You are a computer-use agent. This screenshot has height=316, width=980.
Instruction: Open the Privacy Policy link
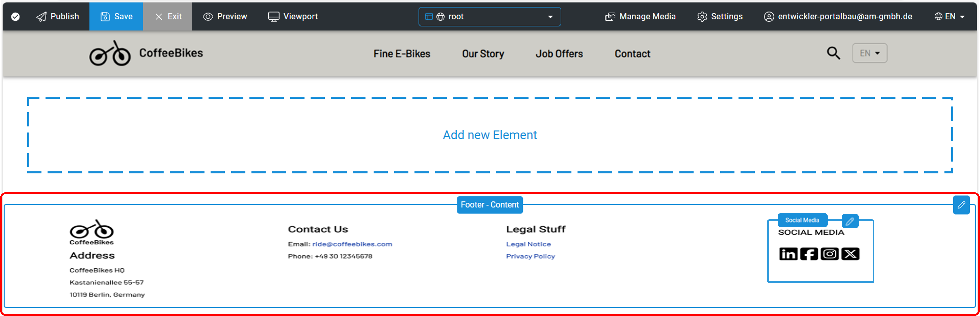pos(530,256)
